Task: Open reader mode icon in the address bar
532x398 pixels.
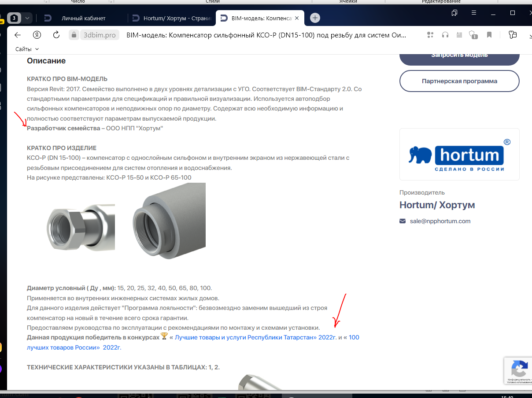Action: [459, 35]
